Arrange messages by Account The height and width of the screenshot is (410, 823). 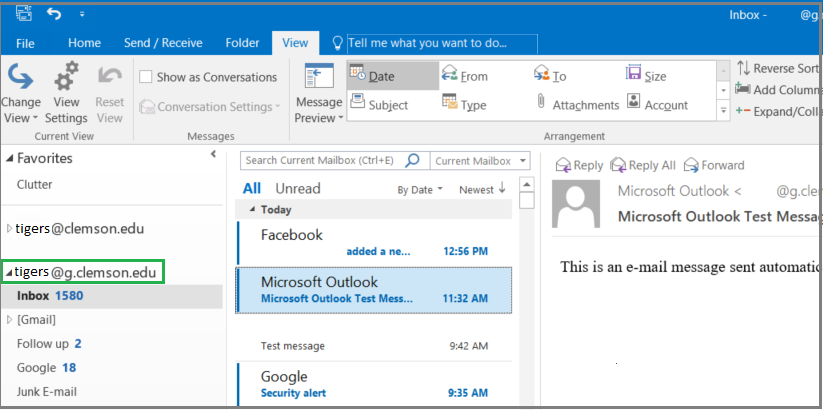pos(658,105)
